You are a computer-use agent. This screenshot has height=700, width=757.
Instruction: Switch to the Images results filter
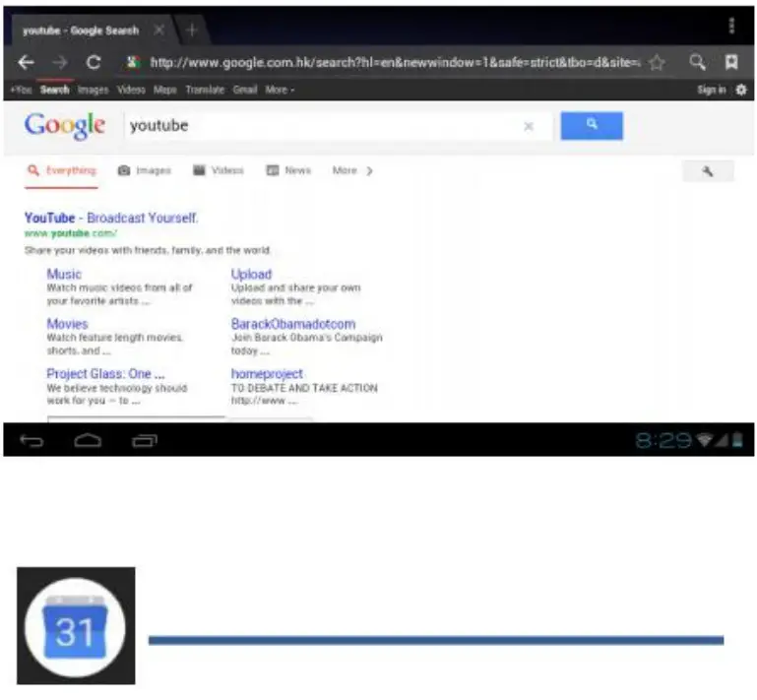[145, 170]
